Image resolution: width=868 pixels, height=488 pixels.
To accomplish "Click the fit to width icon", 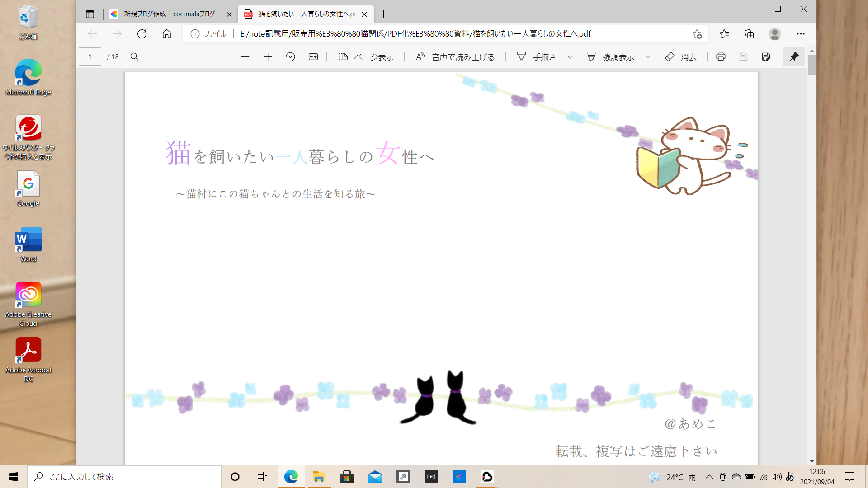I will tap(313, 57).
